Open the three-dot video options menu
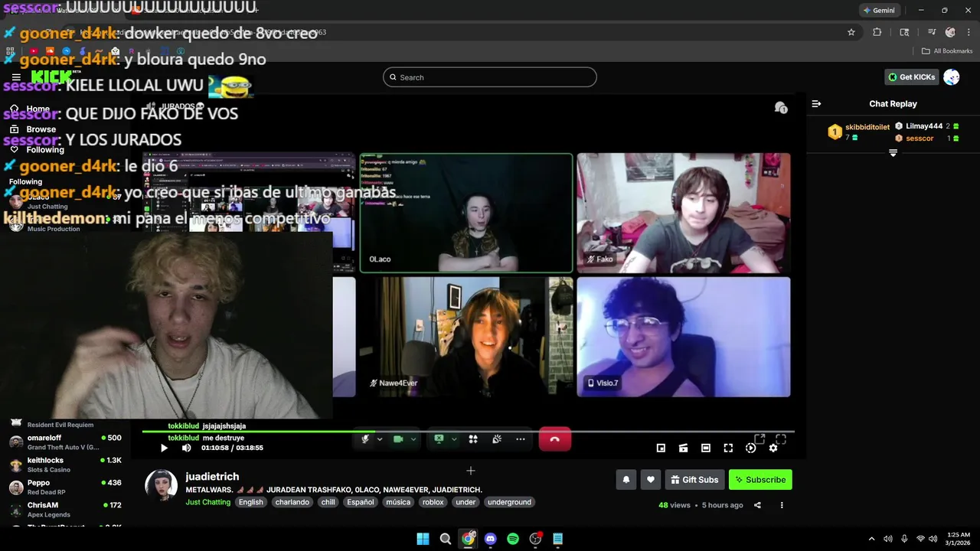980x551 pixels. pyautogui.click(x=782, y=505)
